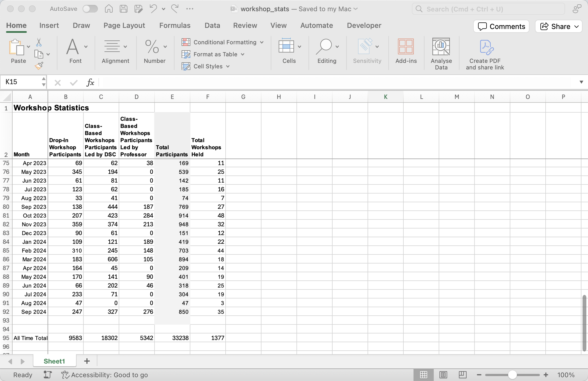Click the Home icon in title bar
Image resolution: width=588 pixels, height=381 pixels.
109,9
